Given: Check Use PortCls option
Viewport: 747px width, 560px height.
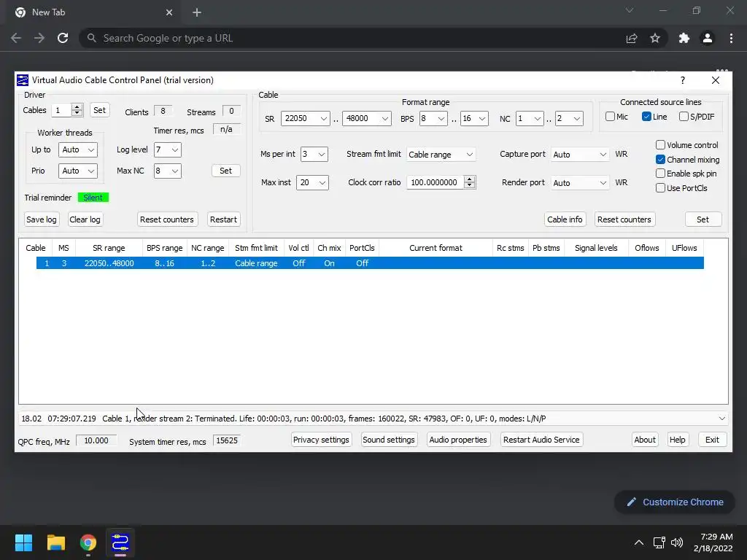Looking at the screenshot, I should pos(660,187).
